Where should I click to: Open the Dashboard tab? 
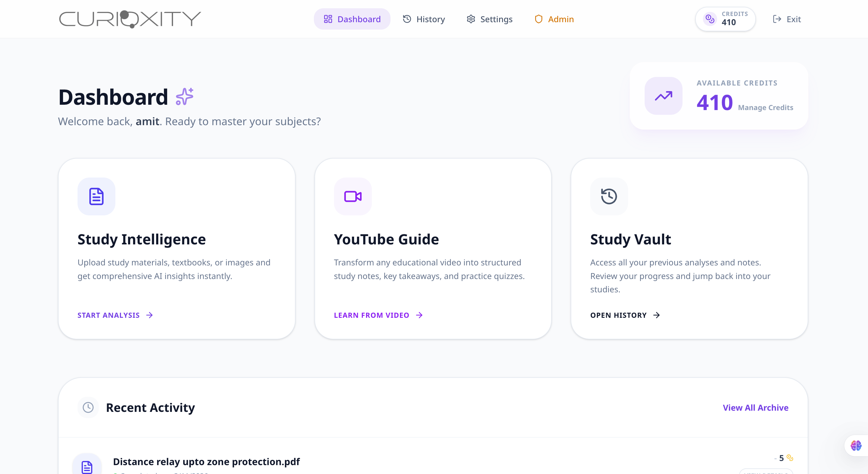(352, 19)
